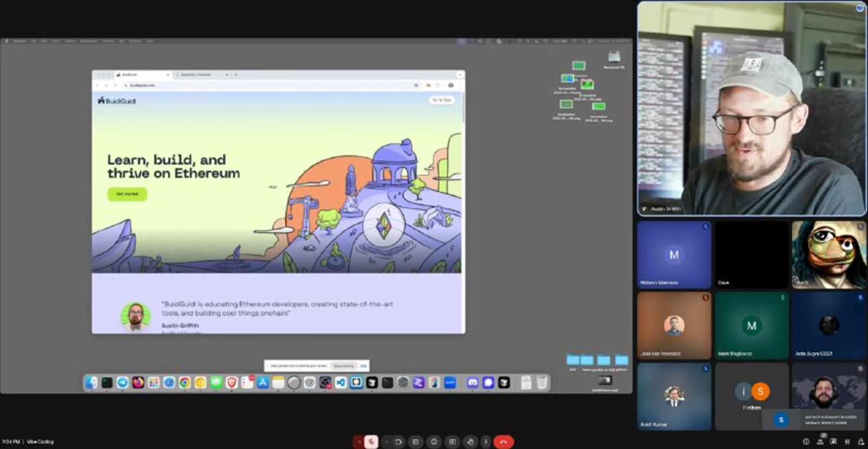Open the three-dot more options menu
This screenshot has height=449, width=868.
(486, 442)
